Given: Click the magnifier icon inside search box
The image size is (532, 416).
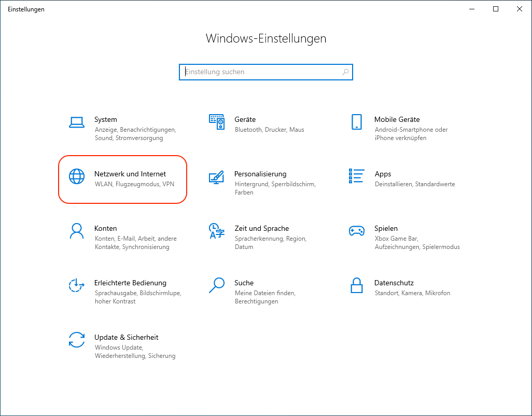Looking at the screenshot, I should tap(345, 72).
